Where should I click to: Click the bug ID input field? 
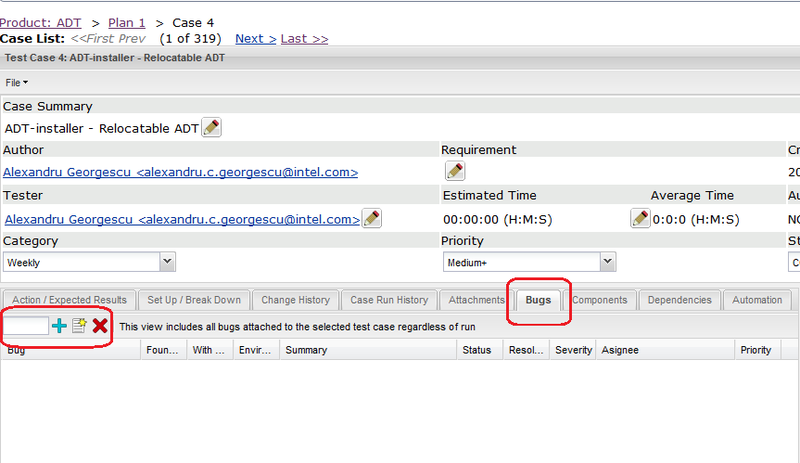[25, 325]
